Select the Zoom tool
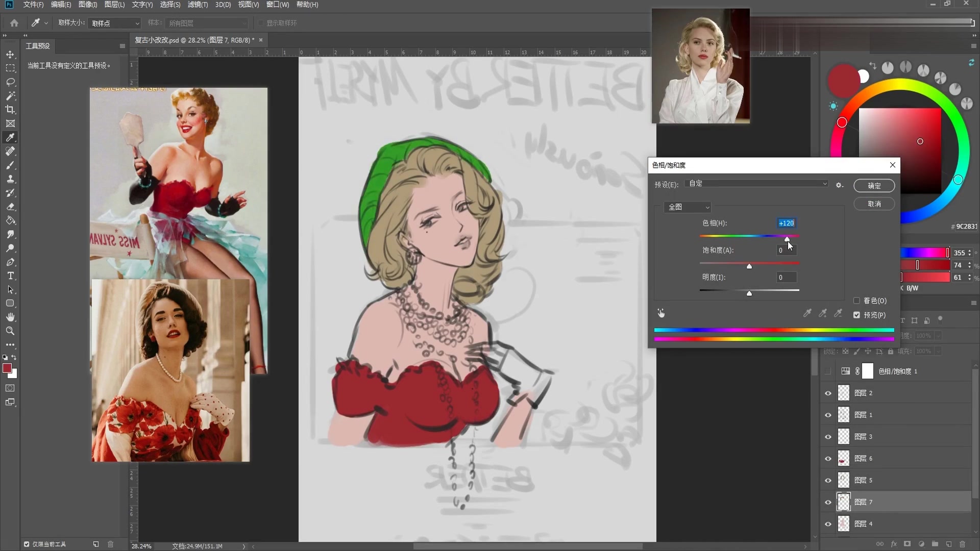Screen dimensions: 980x551 [x=10, y=331]
